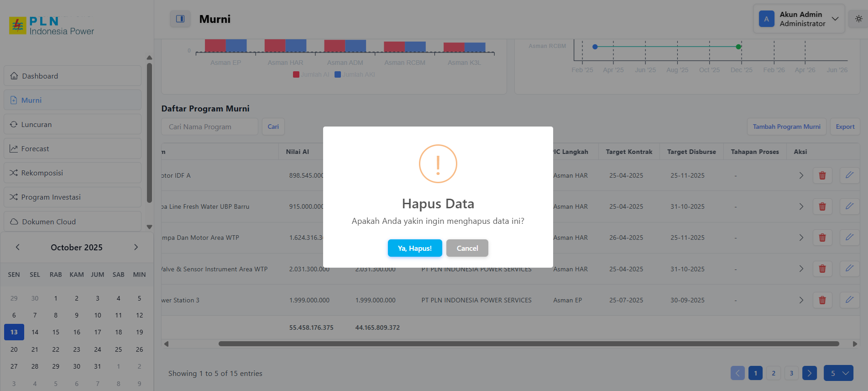
Task: Click the PLN Indonesia Power logo
Action: [52, 26]
